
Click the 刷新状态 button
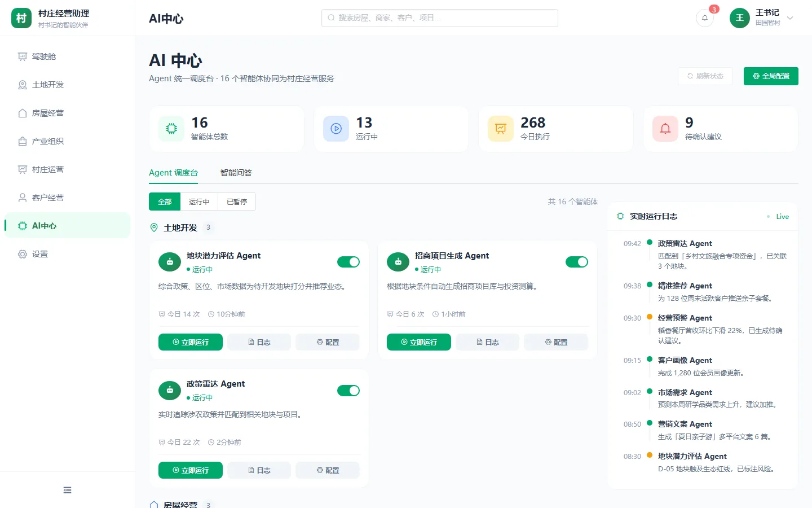point(705,76)
